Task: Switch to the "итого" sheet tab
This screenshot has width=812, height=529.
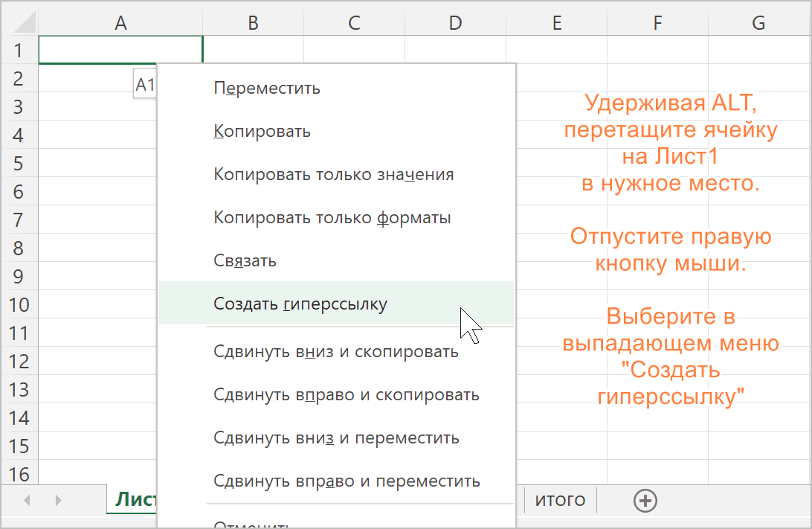Action: pos(560,500)
